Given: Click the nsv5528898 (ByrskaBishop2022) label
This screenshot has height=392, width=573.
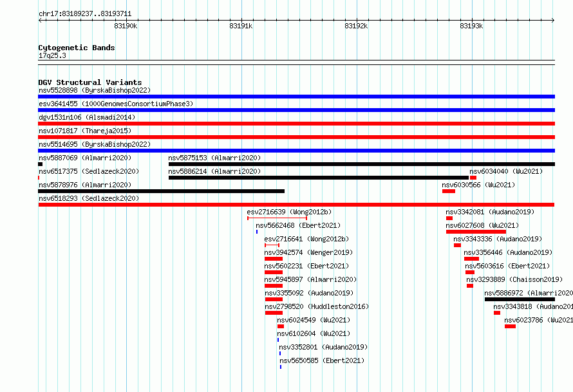Looking at the screenshot, I should pos(95,90).
